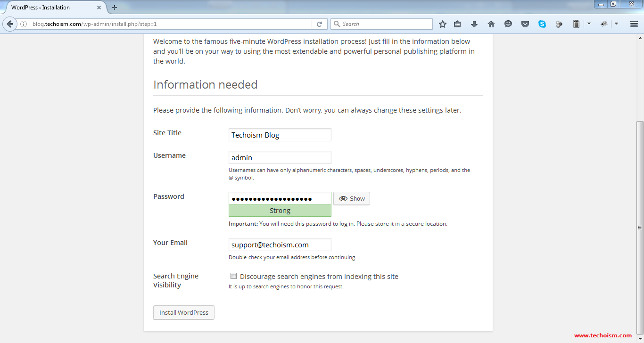
Task: Open the Firefox hamburger menu
Action: tap(634, 24)
